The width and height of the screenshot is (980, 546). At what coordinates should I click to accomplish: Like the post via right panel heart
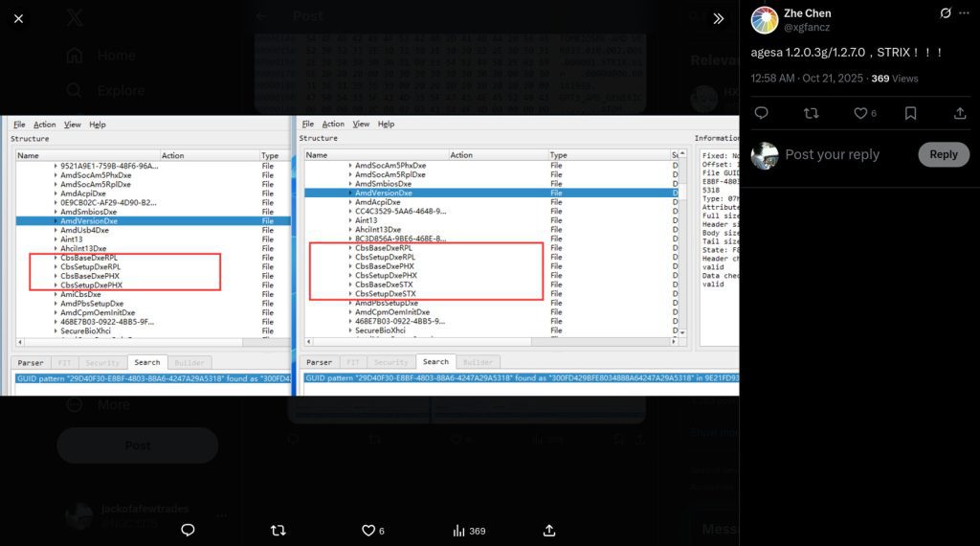(860, 113)
